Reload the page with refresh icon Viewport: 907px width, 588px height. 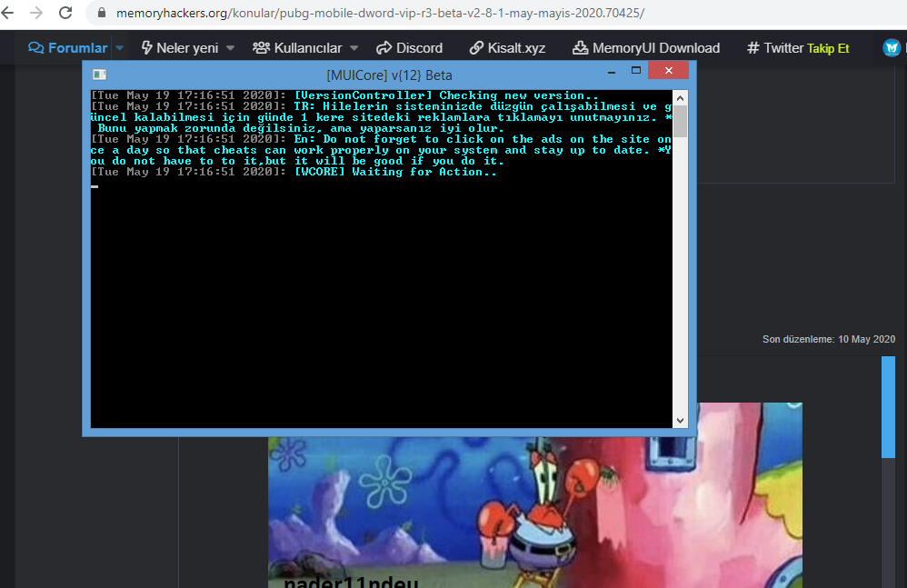tap(65, 13)
